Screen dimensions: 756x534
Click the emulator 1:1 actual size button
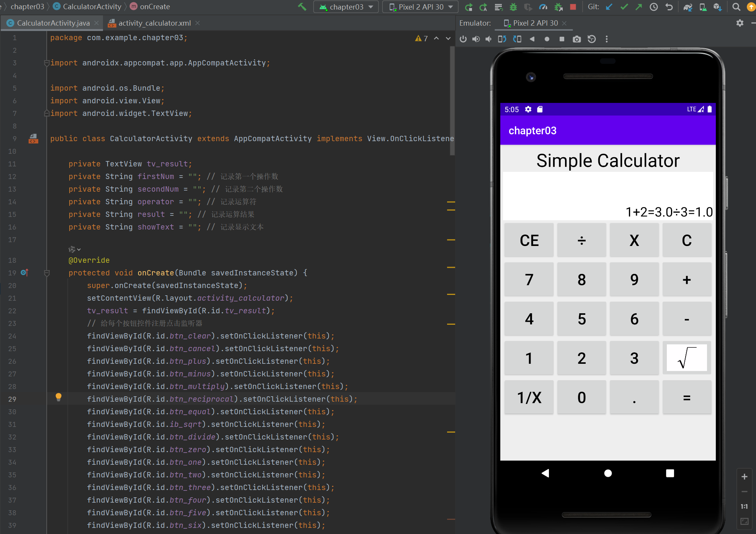(x=745, y=506)
